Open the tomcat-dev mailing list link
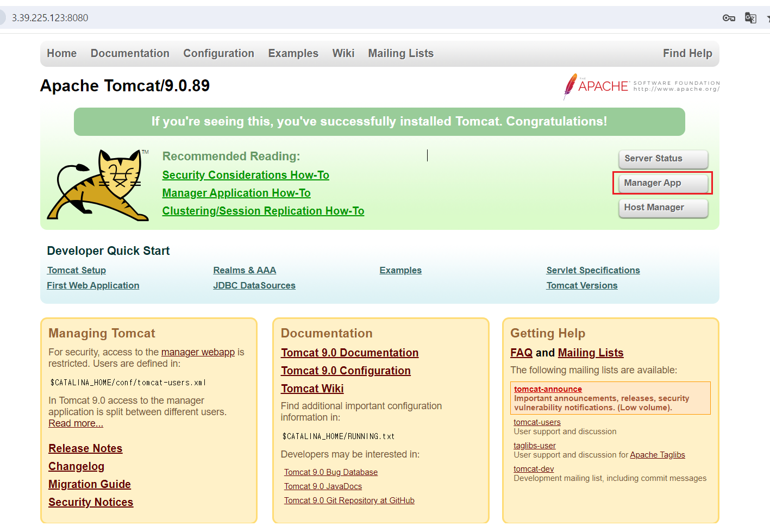770x532 pixels. click(534, 469)
